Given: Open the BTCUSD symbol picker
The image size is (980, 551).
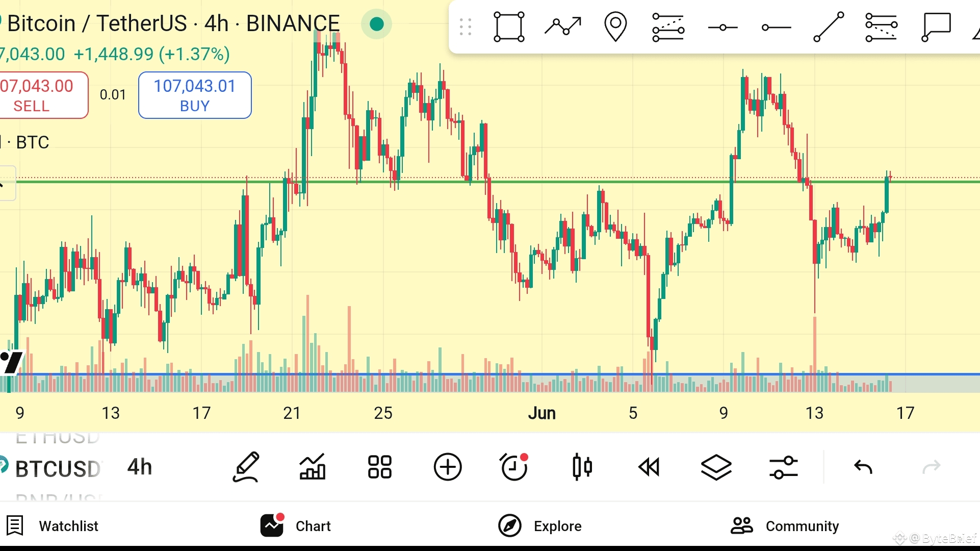Looking at the screenshot, I should point(57,469).
